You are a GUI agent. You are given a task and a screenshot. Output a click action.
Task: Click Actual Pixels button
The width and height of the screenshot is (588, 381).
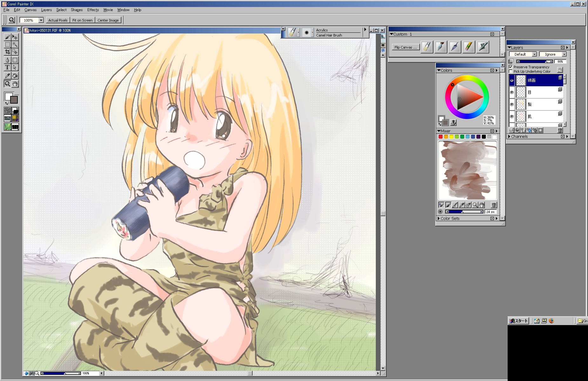click(58, 20)
